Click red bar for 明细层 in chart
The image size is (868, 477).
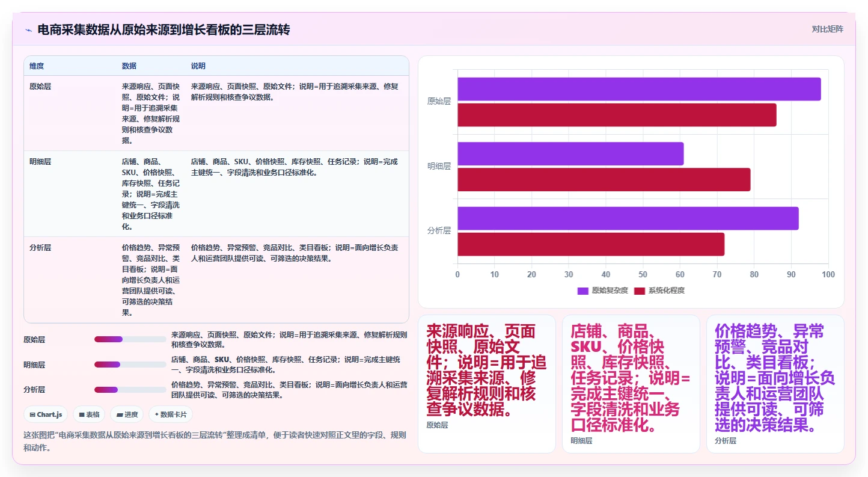[x=604, y=179]
